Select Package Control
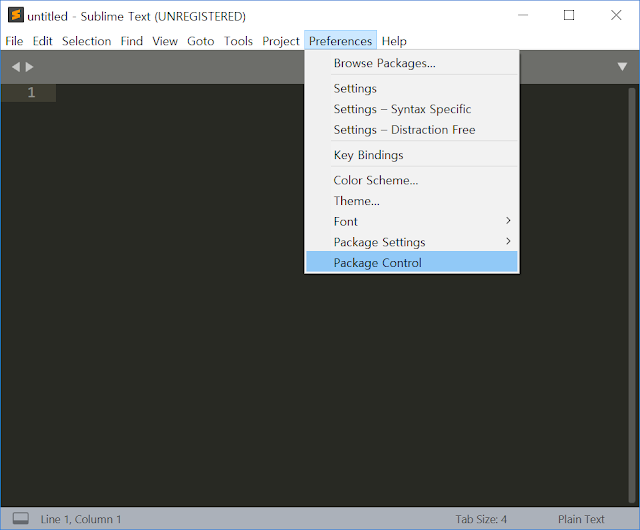 coord(412,263)
